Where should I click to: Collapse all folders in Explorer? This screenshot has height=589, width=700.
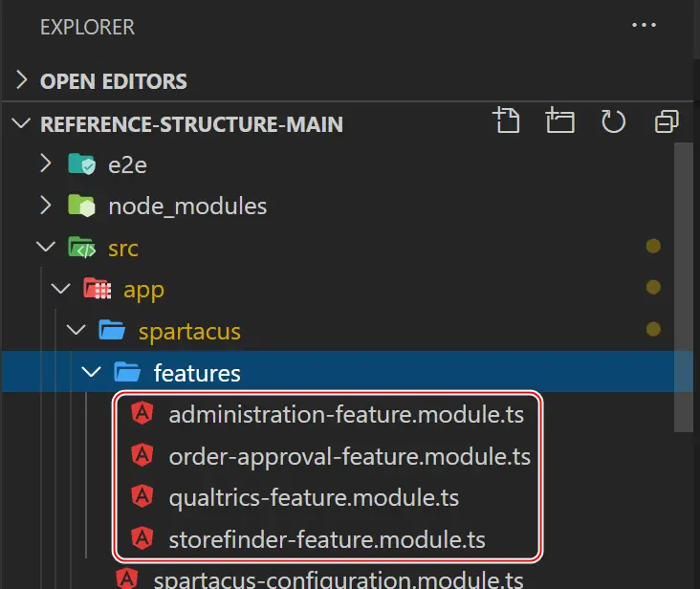point(666,121)
